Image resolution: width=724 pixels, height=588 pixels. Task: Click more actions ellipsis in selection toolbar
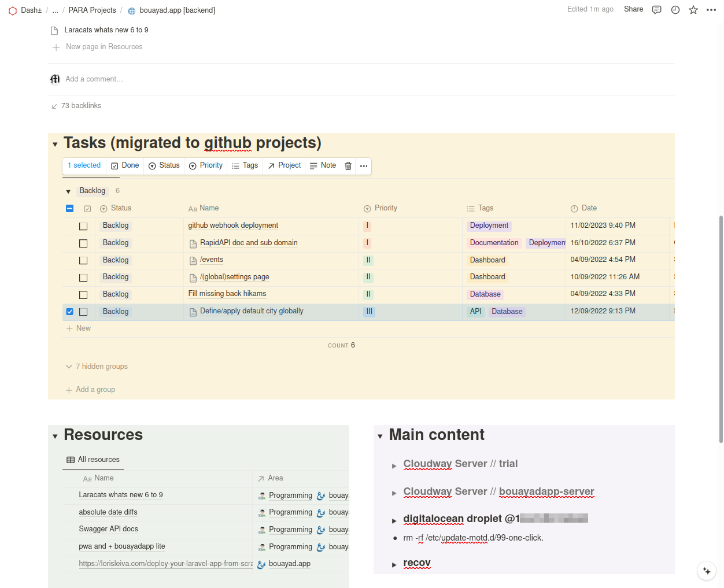tap(364, 166)
